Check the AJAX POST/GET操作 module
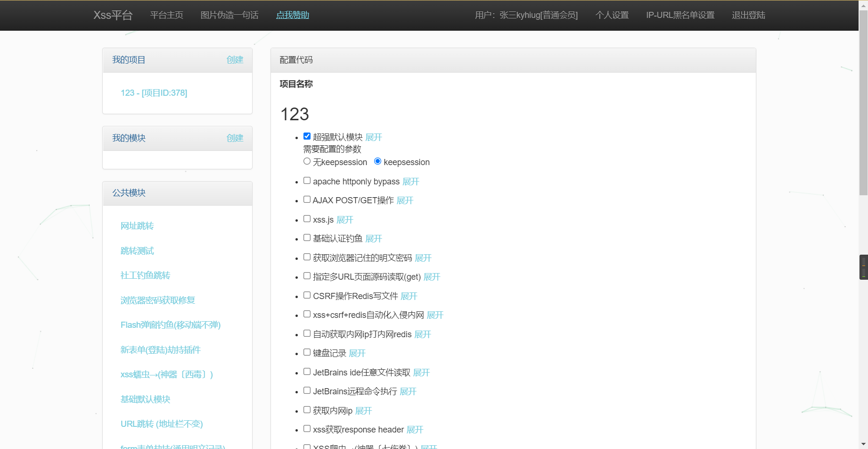Screen dimensions: 868x449 point(307,199)
